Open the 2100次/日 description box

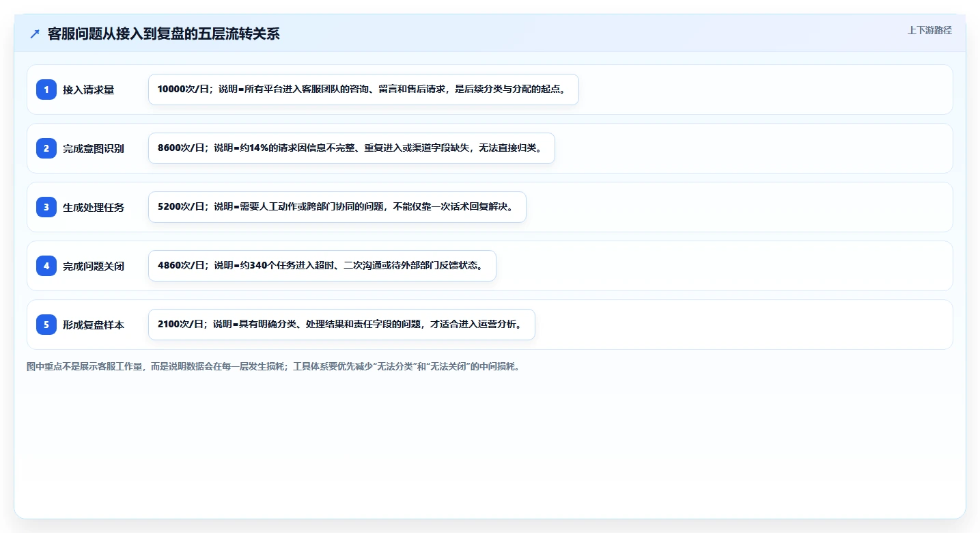click(x=341, y=325)
